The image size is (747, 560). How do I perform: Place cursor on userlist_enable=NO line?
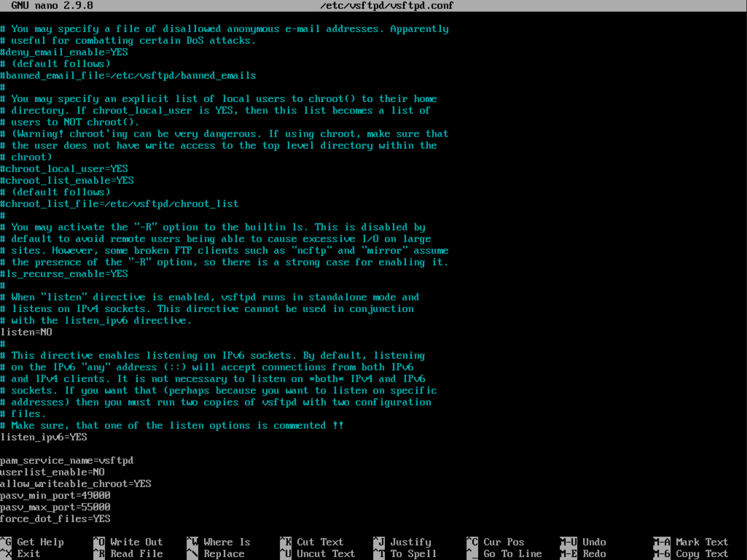[52, 472]
